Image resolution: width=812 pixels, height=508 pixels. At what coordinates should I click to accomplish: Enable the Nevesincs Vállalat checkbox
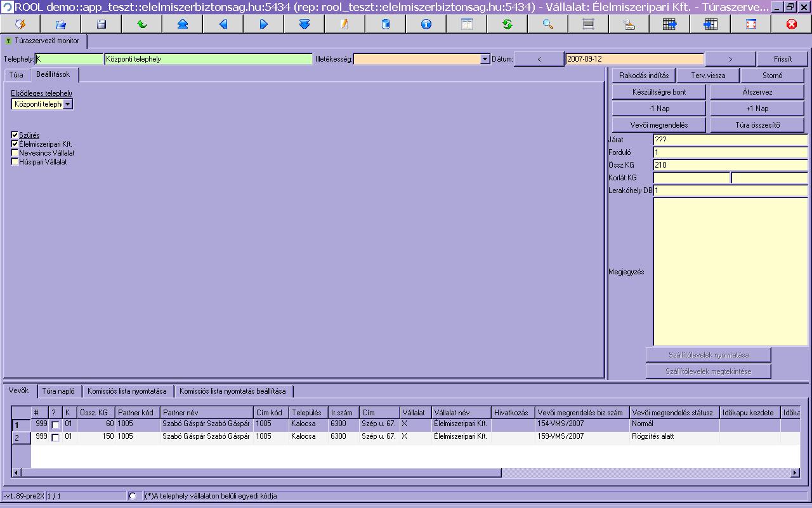(x=15, y=153)
